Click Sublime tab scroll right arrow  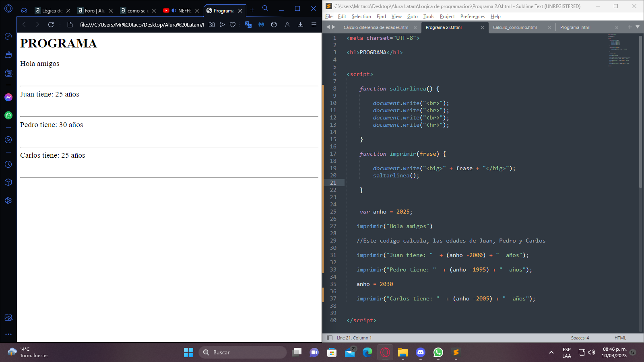[x=333, y=27]
